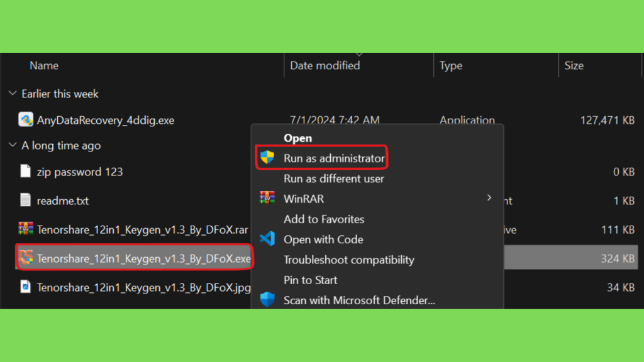The image size is (644, 362).
Task: Choose Scan with Microsoft Defender
Action: tap(359, 300)
